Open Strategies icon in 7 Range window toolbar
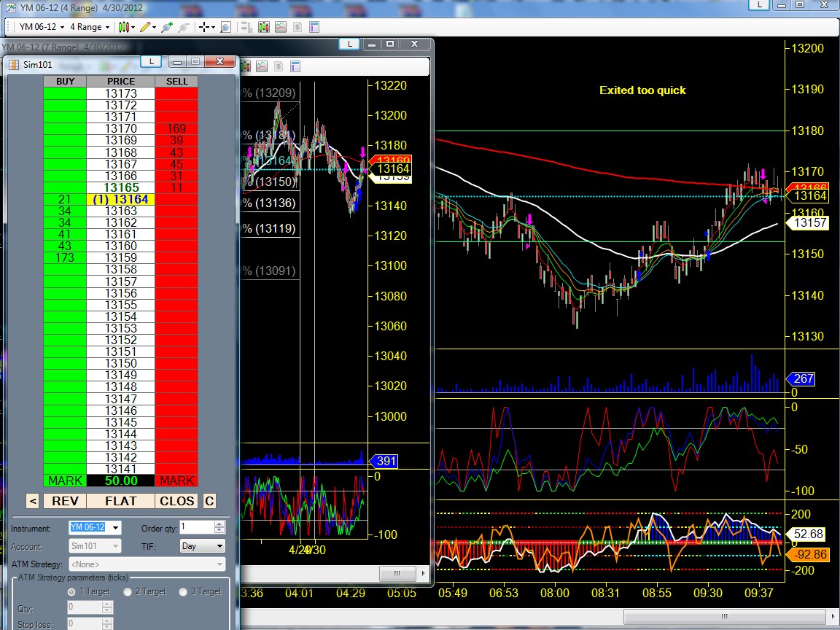The image size is (840, 630). pyautogui.click(x=262, y=66)
